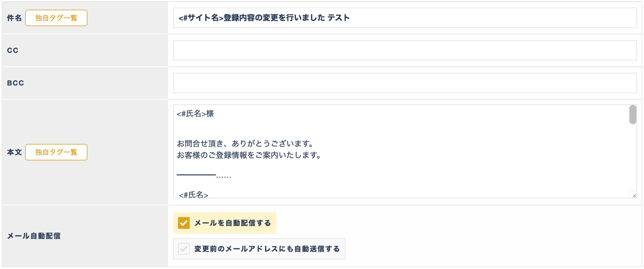
Task: Place cursor on the お客様のご登録情報 line
Action: 249,155
